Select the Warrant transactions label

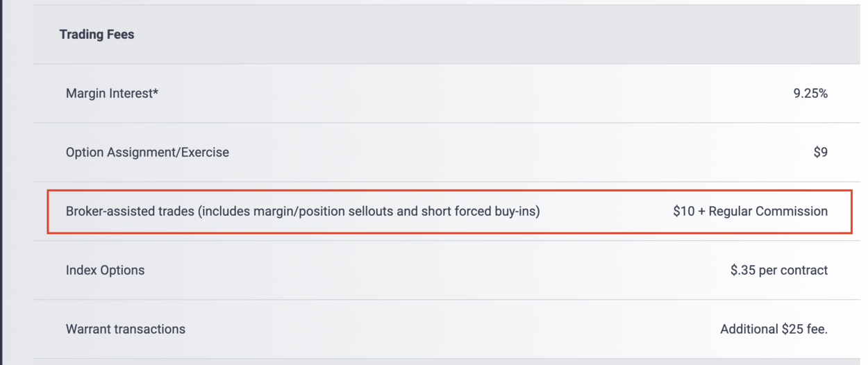[x=125, y=329]
